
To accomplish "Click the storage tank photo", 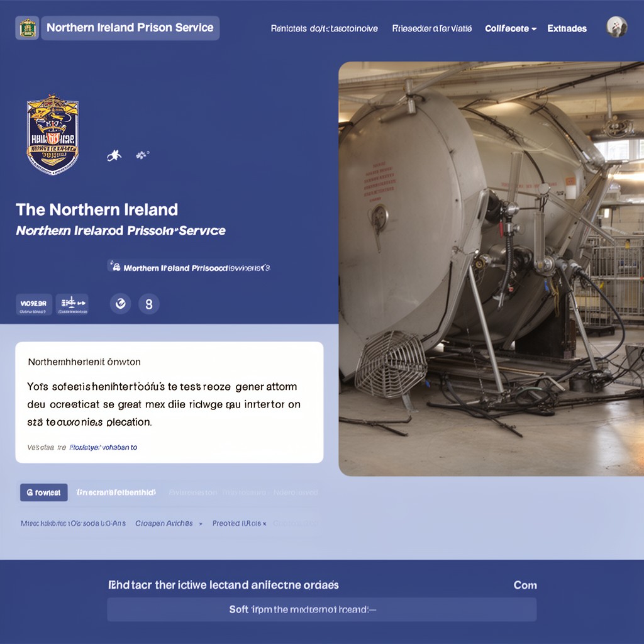I will [x=491, y=269].
